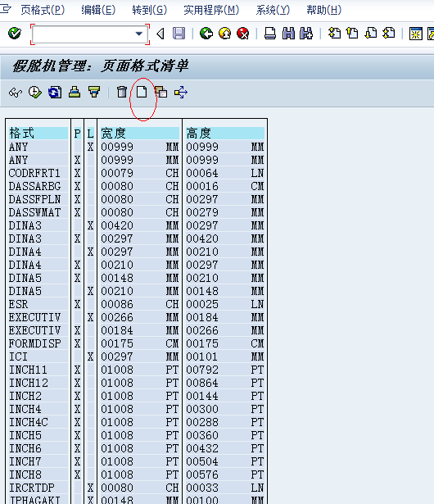Click the 高度 column header

[225, 133]
